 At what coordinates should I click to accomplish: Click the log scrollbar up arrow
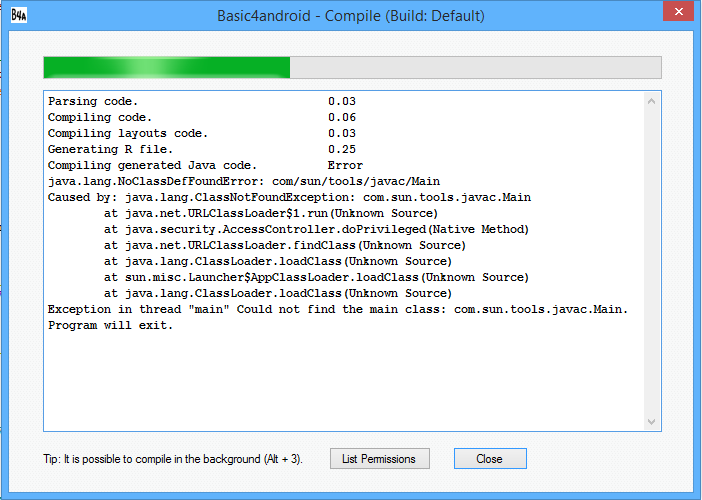pos(652,102)
